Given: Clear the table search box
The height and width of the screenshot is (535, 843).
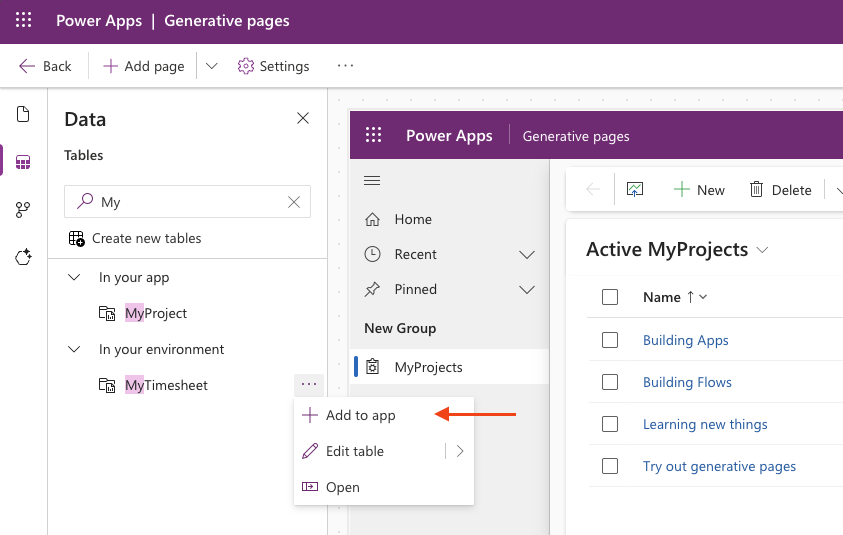Looking at the screenshot, I should [x=294, y=202].
